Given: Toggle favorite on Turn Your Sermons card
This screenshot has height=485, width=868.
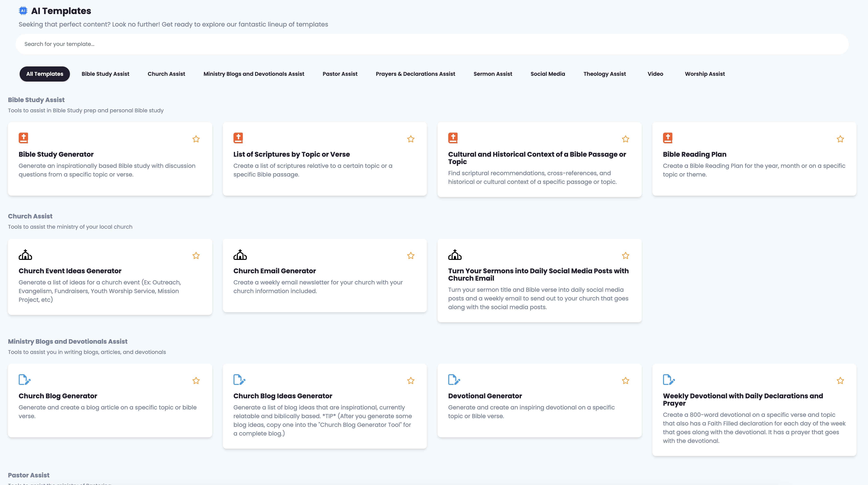Looking at the screenshot, I should pyautogui.click(x=625, y=256).
